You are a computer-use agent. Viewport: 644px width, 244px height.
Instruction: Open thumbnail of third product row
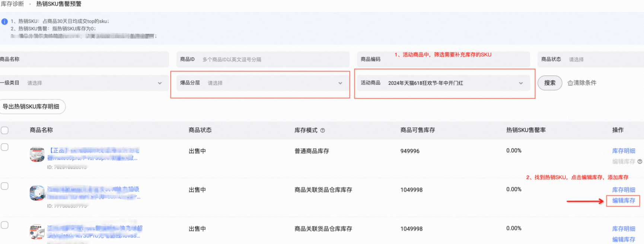(37, 232)
